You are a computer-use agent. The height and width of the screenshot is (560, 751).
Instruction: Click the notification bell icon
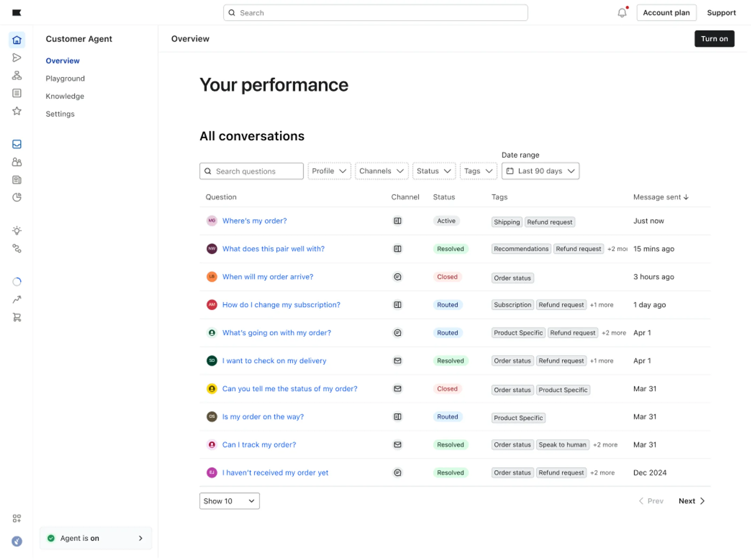[x=622, y=13]
